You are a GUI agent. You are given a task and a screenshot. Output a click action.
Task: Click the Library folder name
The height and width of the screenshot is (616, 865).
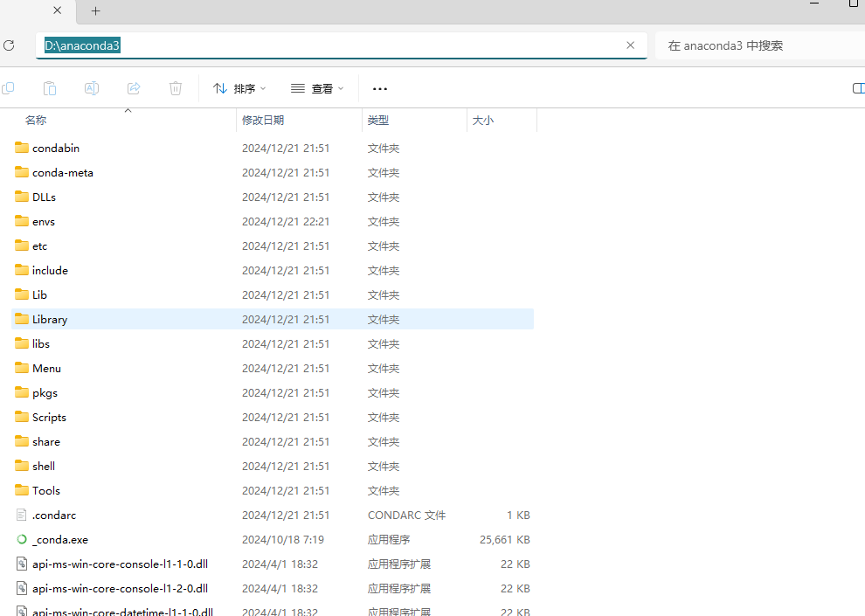point(50,320)
